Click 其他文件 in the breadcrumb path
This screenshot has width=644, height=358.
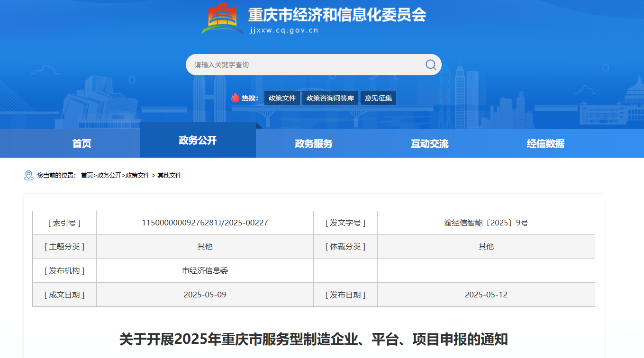point(169,175)
